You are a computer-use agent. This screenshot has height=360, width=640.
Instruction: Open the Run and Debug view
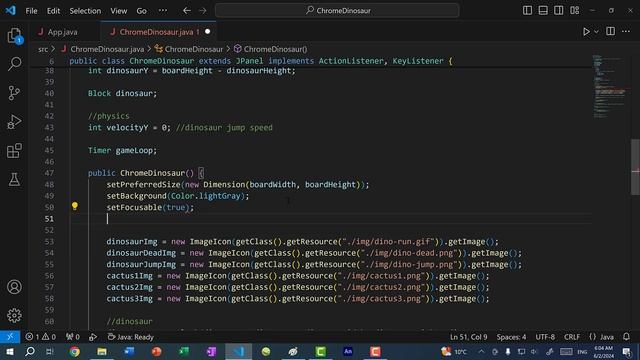[14, 122]
